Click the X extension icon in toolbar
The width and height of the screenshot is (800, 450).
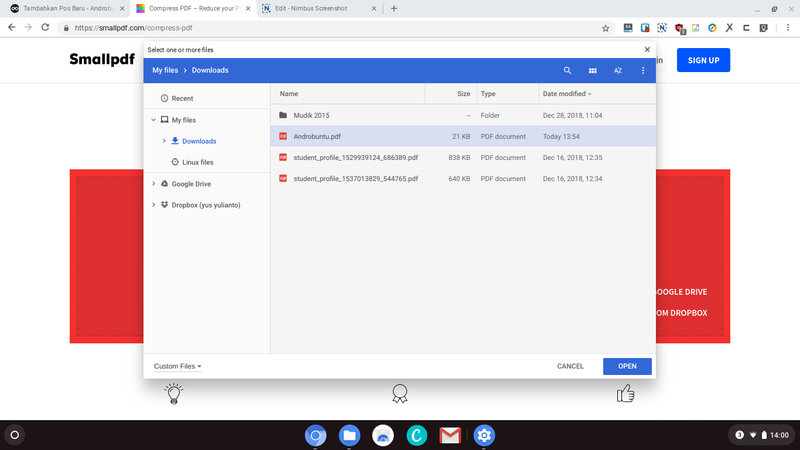(x=729, y=28)
